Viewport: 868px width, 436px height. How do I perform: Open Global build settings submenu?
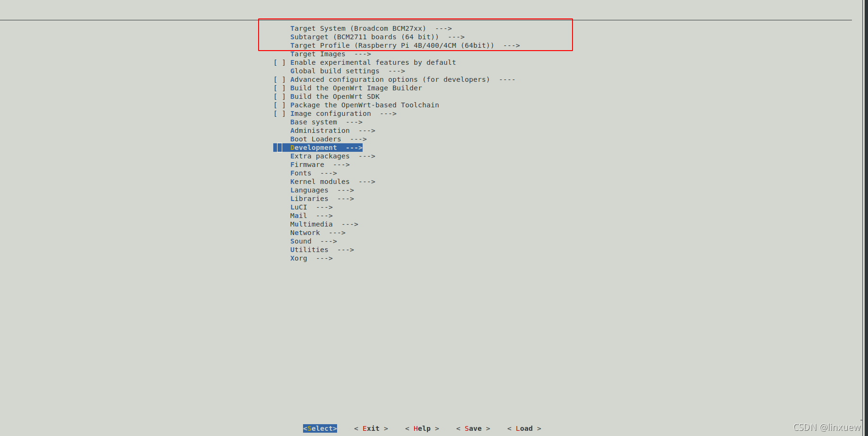click(347, 71)
